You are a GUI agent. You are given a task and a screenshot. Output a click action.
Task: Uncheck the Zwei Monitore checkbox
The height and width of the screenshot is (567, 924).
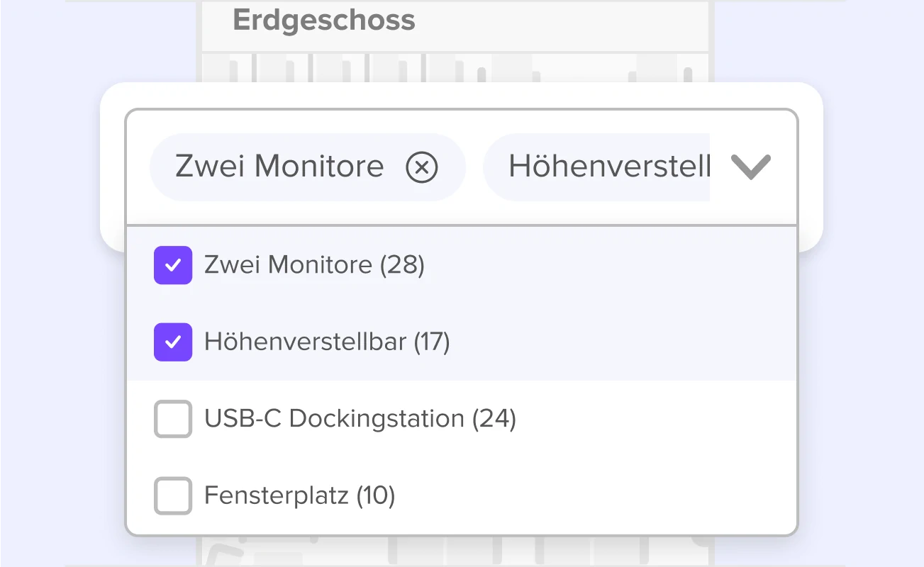point(173,265)
